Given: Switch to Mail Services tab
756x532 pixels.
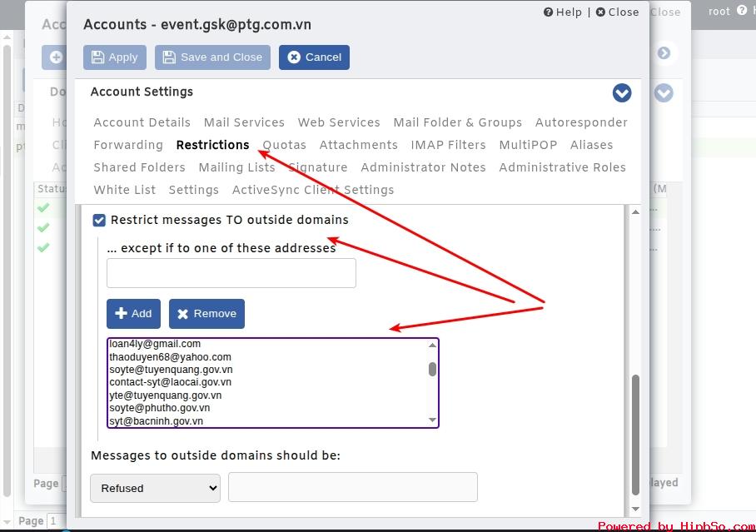Looking at the screenshot, I should 244,122.
